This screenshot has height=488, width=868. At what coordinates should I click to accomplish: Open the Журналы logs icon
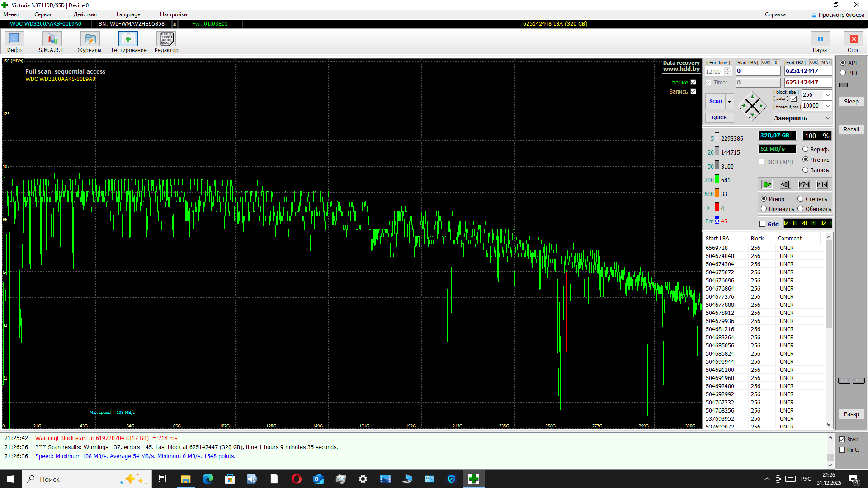click(x=90, y=39)
